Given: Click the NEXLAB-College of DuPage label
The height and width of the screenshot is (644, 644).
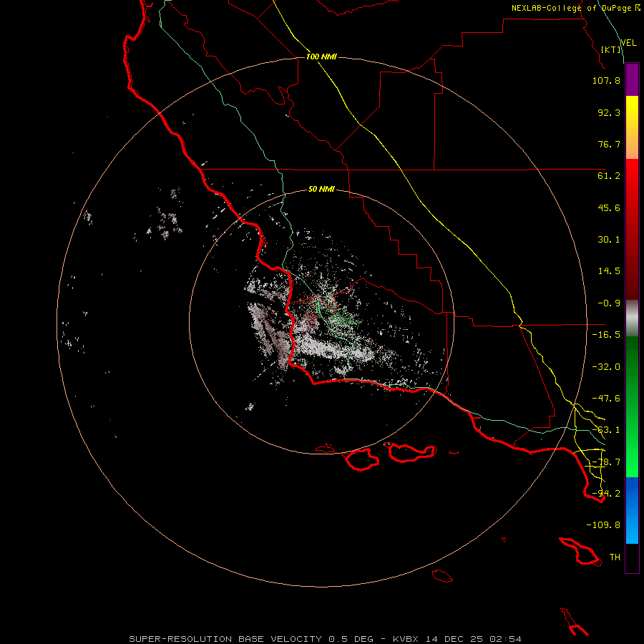Looking at the screenshot, I should tap(575, 8).
